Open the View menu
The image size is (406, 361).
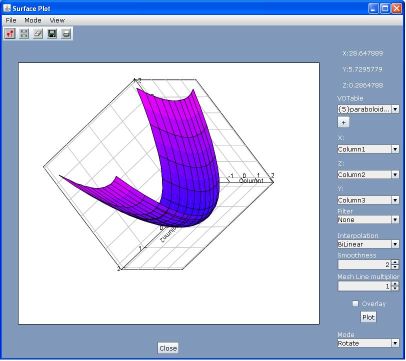[x=57, y=20]
